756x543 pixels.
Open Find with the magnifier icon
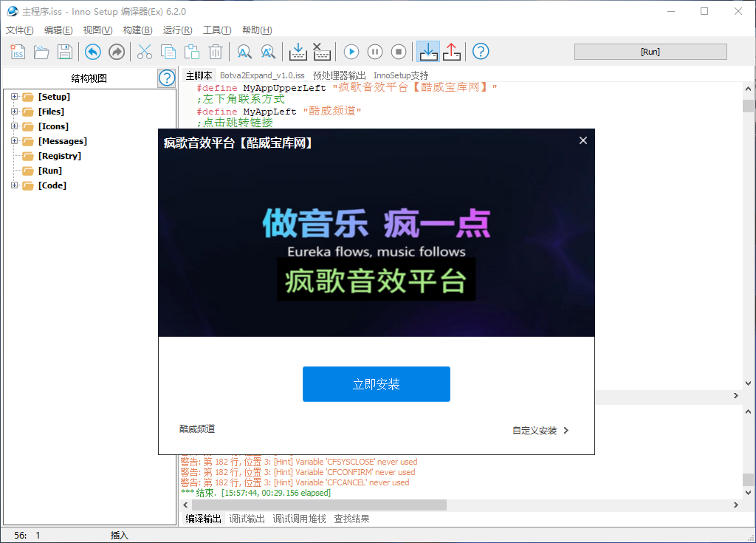[x=244, y=52]
